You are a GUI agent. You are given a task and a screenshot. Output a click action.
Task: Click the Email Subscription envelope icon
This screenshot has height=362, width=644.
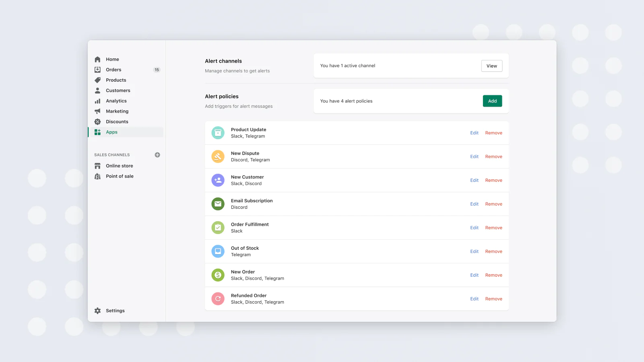218,204
